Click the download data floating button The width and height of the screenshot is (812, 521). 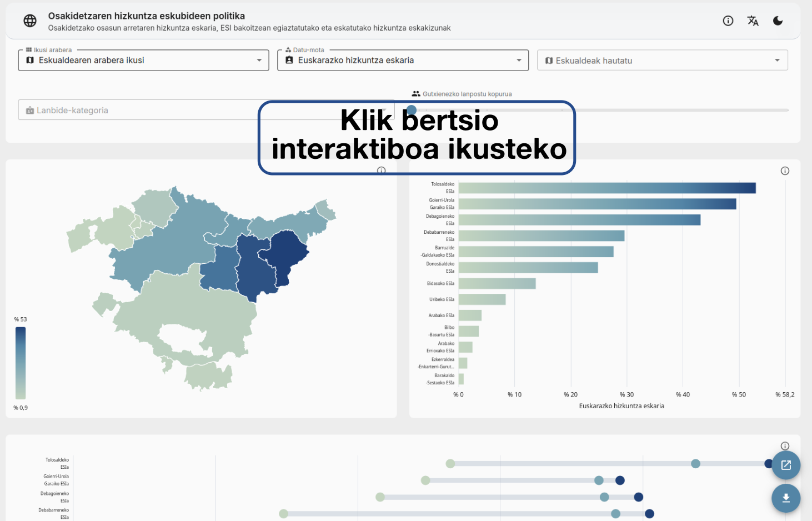click(x=785, y=498)
